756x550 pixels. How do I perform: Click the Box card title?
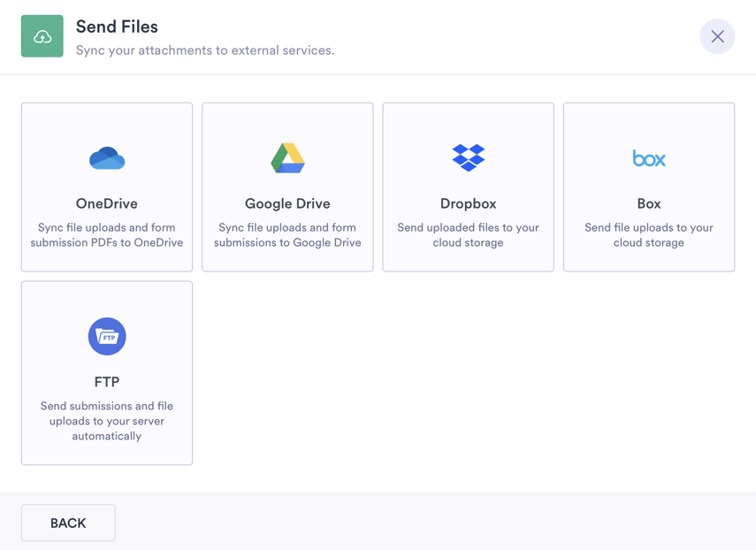coord(648,203)
